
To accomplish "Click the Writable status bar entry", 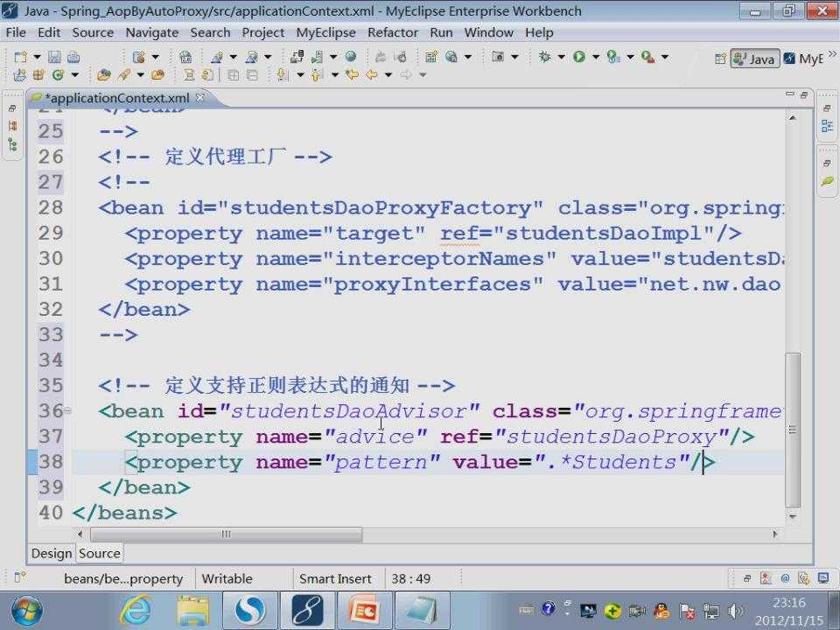I will point(227,578).
